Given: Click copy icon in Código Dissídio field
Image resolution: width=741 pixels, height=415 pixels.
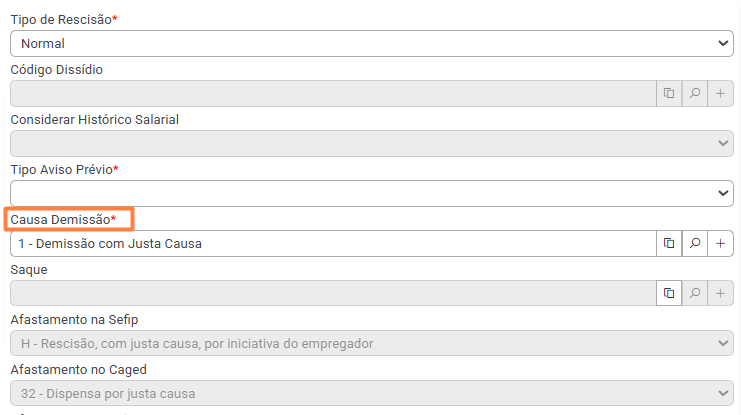Looking at the screenshot, I should [x=669, y=93].
